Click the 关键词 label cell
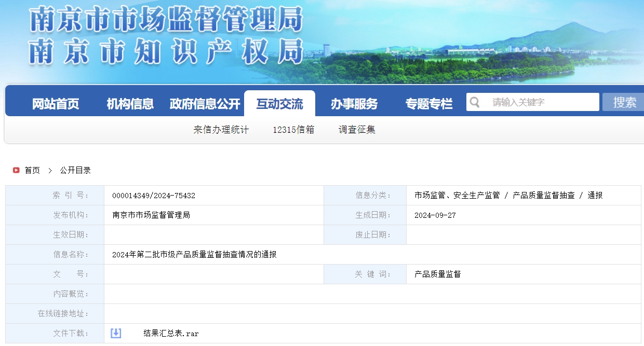644x346 pixels. [x=365, y=274]
